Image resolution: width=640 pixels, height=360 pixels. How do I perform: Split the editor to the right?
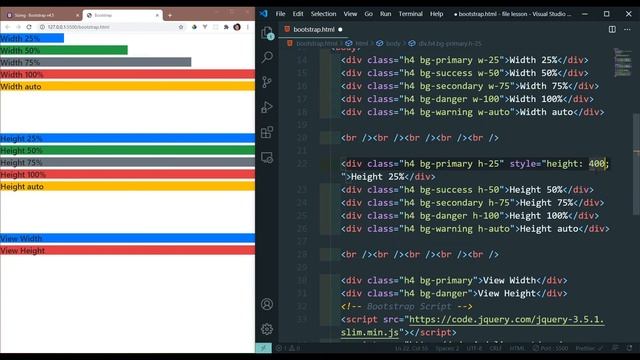tap(612, 29)
